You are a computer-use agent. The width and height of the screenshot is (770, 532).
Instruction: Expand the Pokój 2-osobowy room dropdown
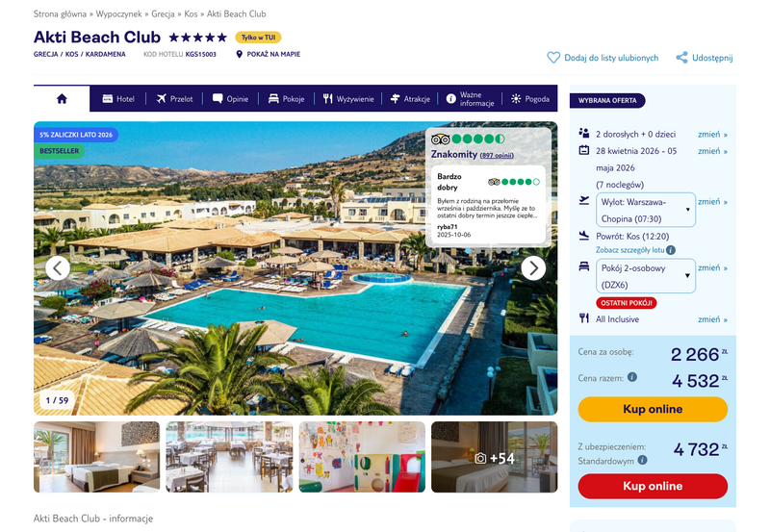point(645,276)
